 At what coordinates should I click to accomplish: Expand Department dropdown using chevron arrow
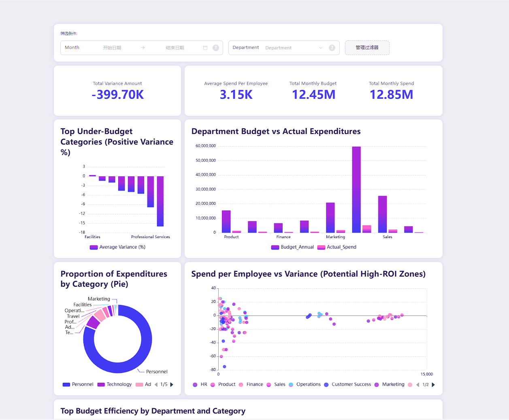321,48
